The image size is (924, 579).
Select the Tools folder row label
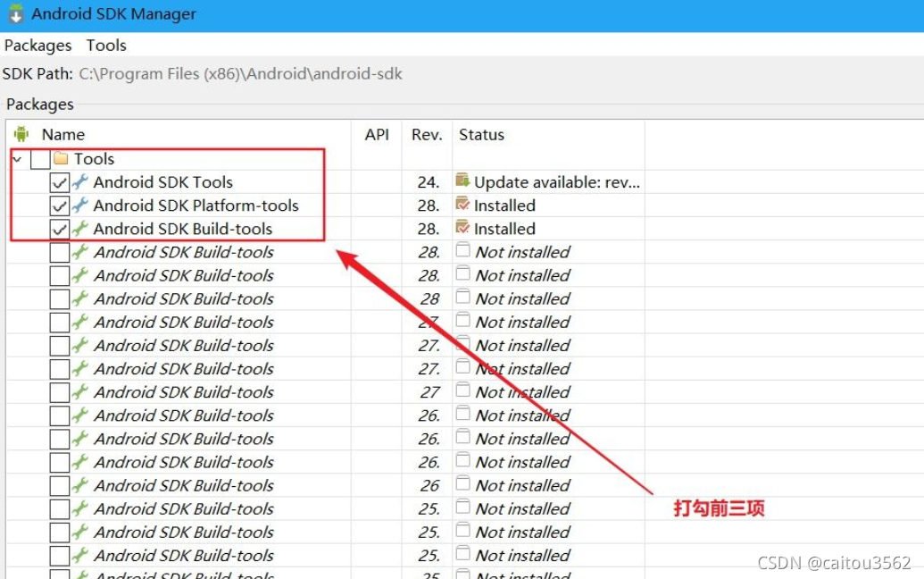pyautogui.click(x=94, y=159)
